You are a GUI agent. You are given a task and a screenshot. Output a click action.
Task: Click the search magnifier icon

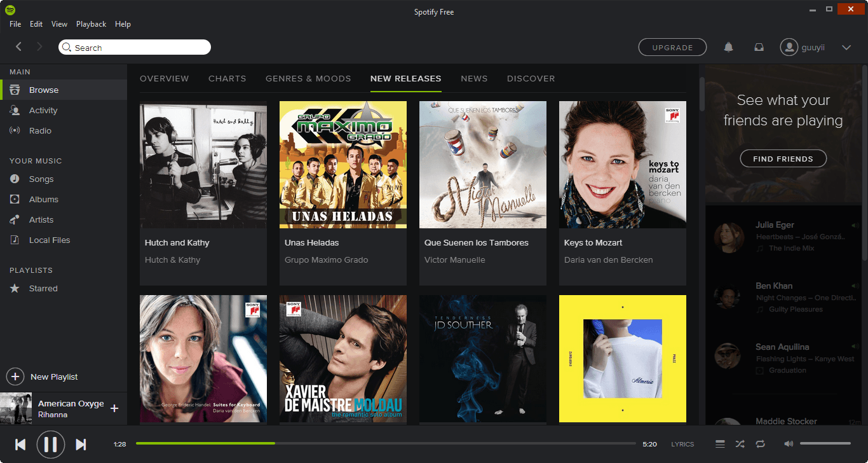coord(67,47)
